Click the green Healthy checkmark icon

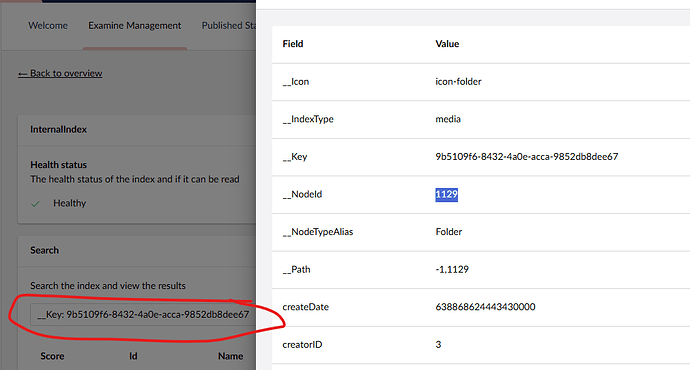(x=36, y=204)
